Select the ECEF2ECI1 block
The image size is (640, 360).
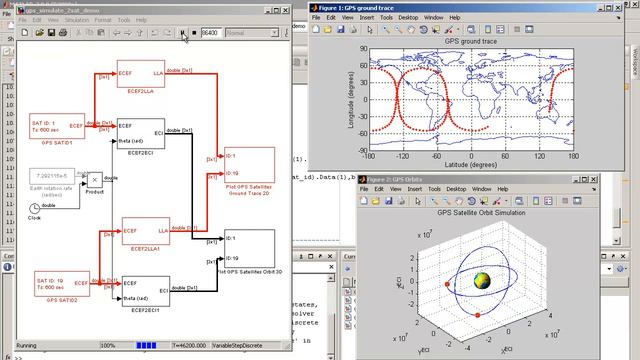click(x=146, y=291)
